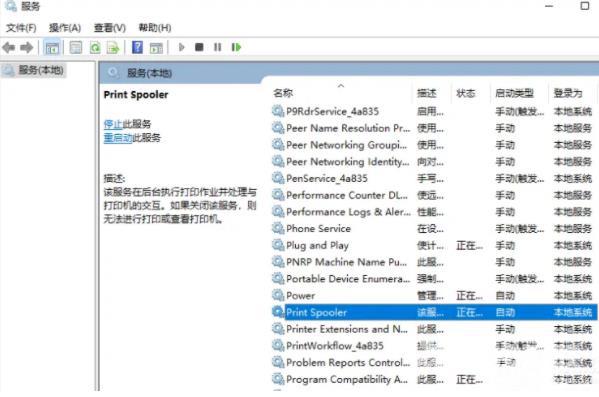Click the Stop Service square icon
The width and height of the screenshot is (599, 397).
point(199,47)
